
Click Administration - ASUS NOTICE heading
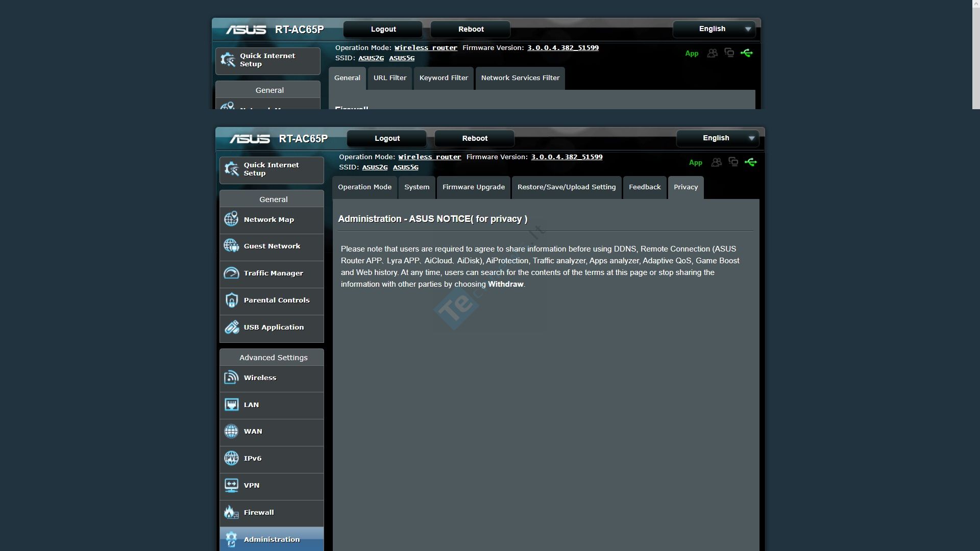click(432, 219)
